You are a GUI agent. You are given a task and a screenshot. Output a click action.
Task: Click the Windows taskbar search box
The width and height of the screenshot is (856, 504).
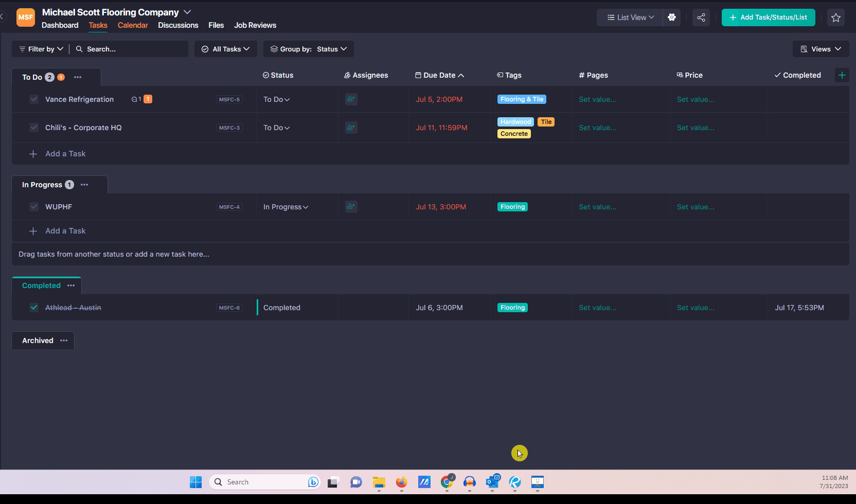(264, 482)
